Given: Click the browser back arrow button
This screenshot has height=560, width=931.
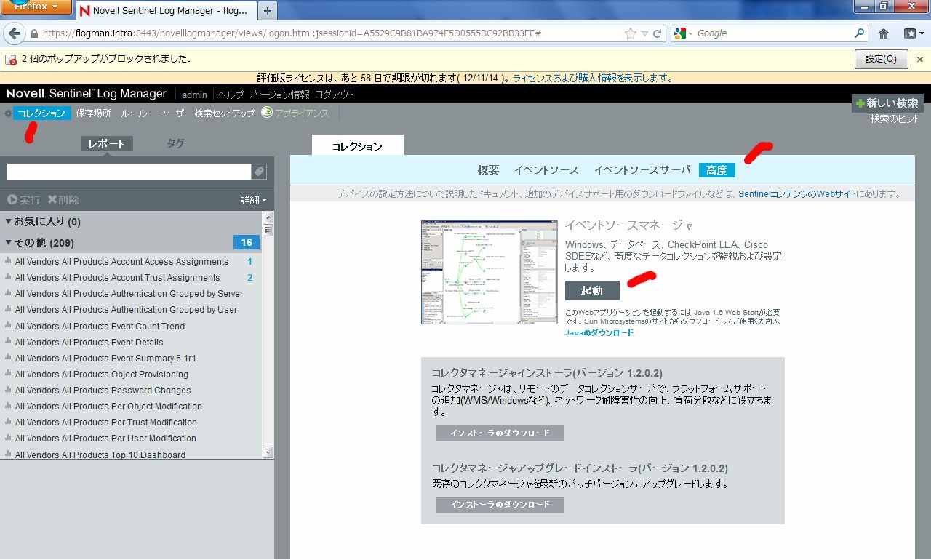Looking at the screenshot, I should pos(14,33).
